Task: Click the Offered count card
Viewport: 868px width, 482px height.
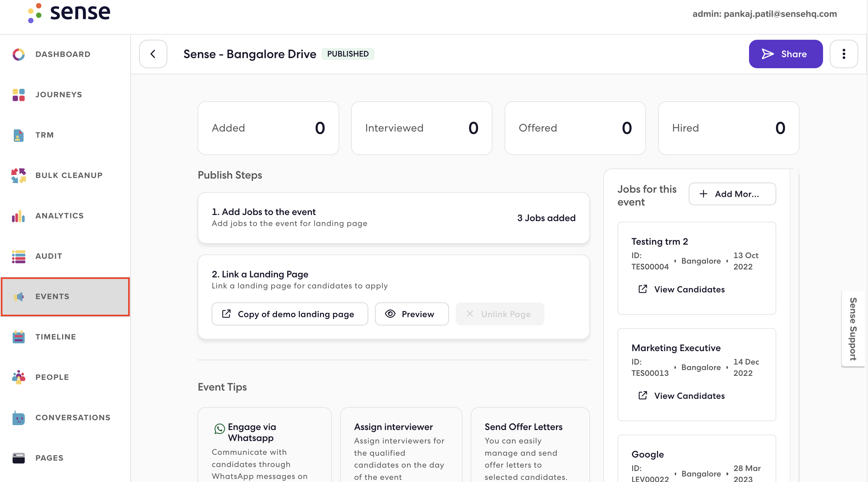Action: click(x=575, y=128)
